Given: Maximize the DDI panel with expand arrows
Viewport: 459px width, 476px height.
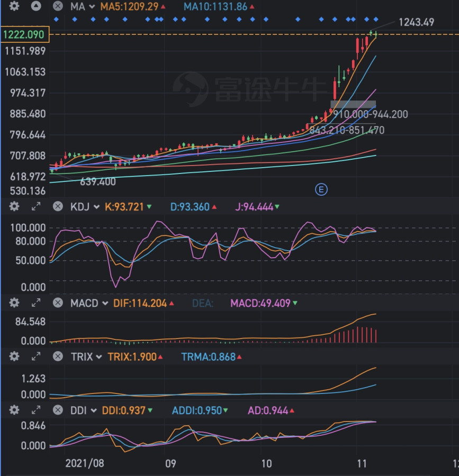Looking at the screenshot, I should pyautogui.click(x=36, y=410).
